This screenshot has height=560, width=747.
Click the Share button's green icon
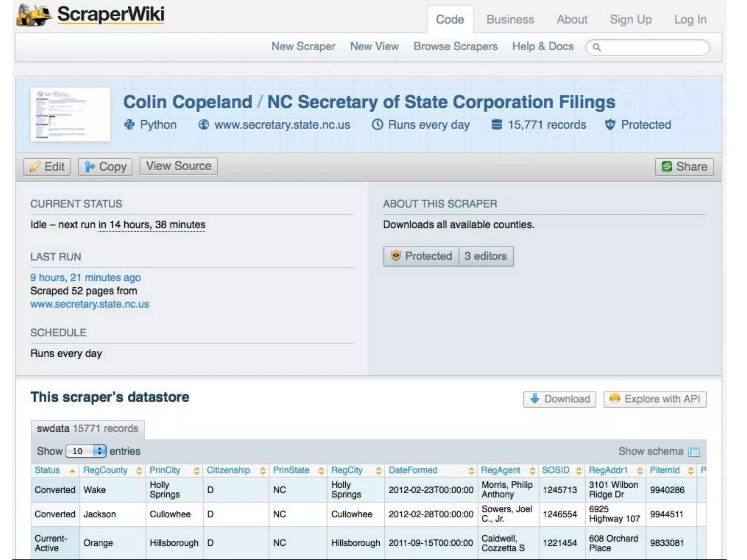tap(666, 167)
